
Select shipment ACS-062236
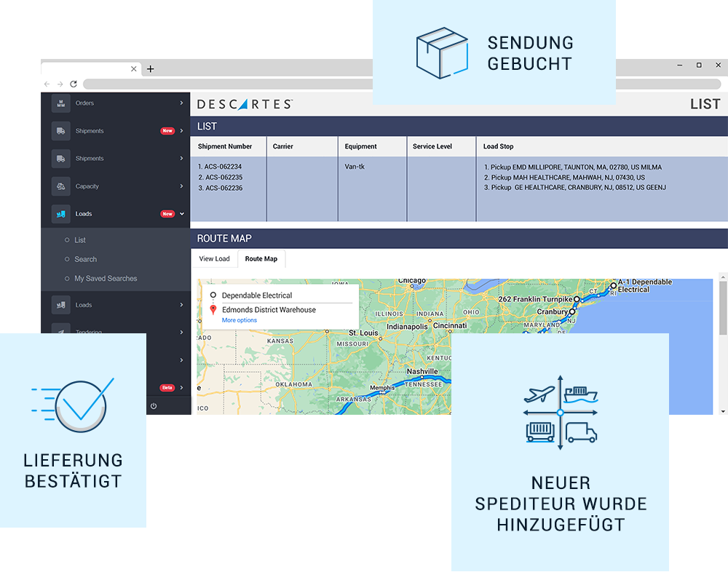[x=220, y=188]
